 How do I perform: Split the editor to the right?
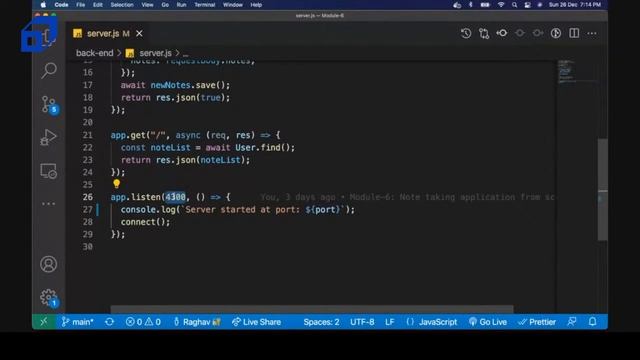click(574, 33)
